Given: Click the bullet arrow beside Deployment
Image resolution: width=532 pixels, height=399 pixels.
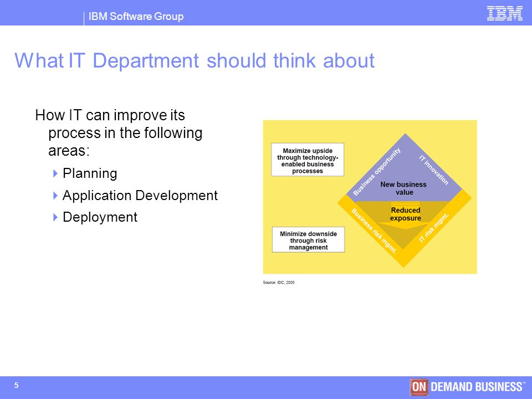Looking at the screenshot, I should point(55,217).
